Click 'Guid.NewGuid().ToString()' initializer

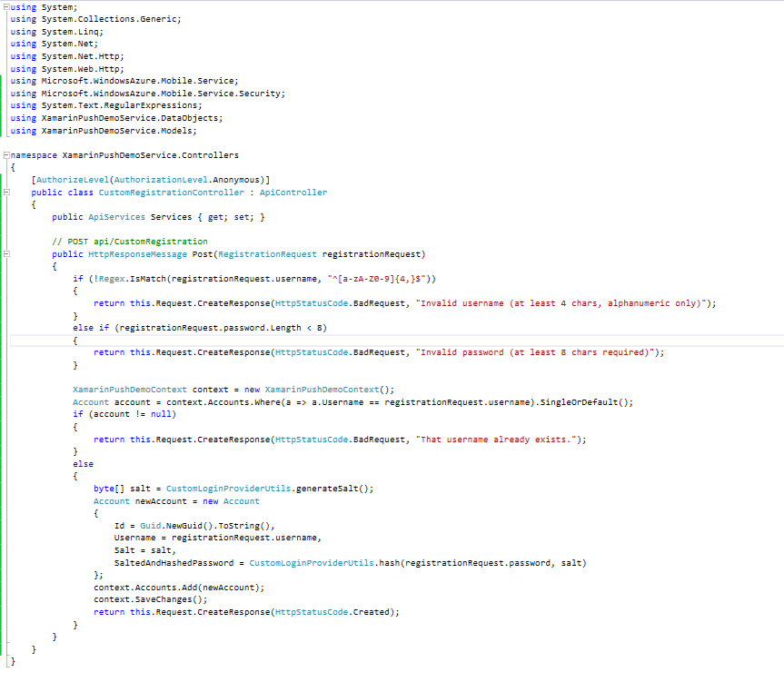[204, 526]
